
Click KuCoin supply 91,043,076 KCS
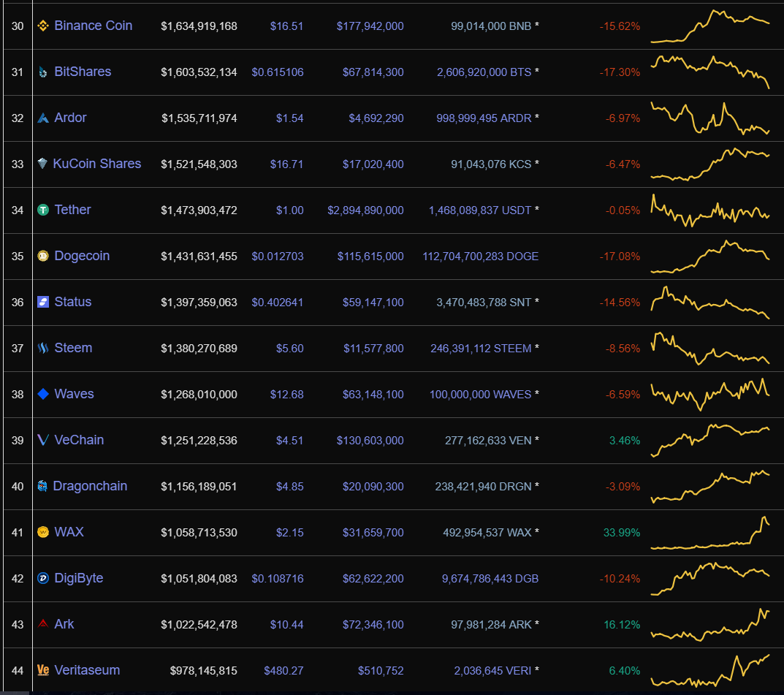[491, 164]
